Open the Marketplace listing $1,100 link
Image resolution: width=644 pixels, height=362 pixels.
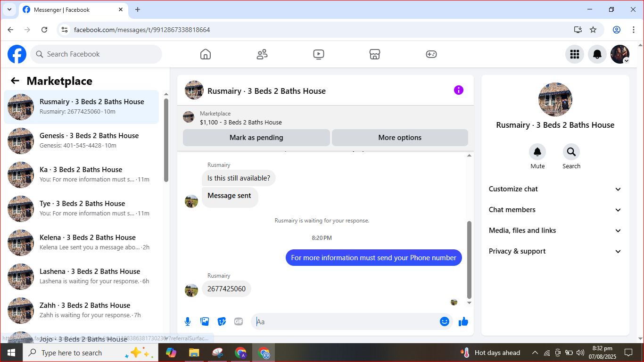click(x=241, y=122)
